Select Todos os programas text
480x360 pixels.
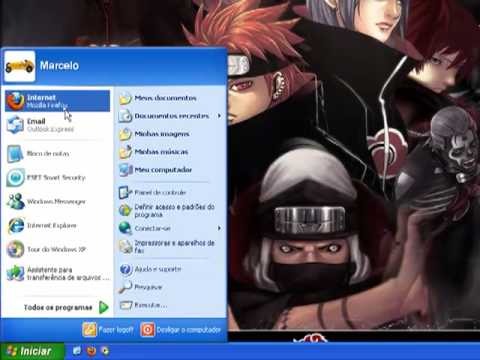58,307
